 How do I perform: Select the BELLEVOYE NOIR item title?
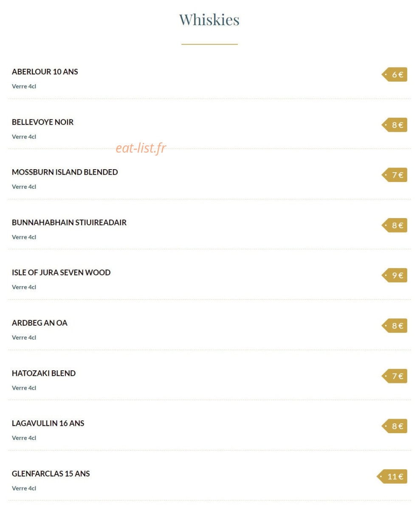point(42,122)
